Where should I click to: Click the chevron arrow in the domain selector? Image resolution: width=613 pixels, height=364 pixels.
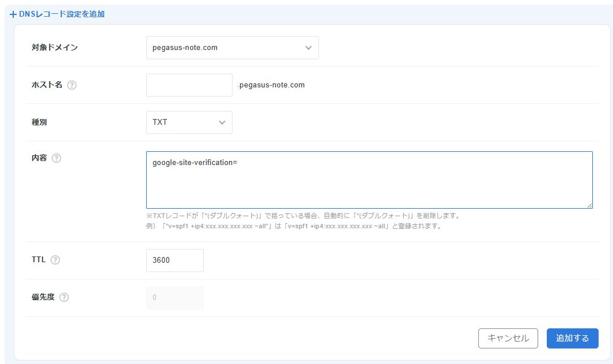[x=309, y=48]
